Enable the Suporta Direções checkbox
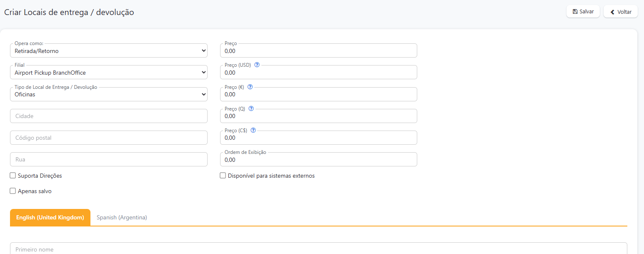Image resolution: width=644 pixels, height=254 pixels. click(13, 176)
